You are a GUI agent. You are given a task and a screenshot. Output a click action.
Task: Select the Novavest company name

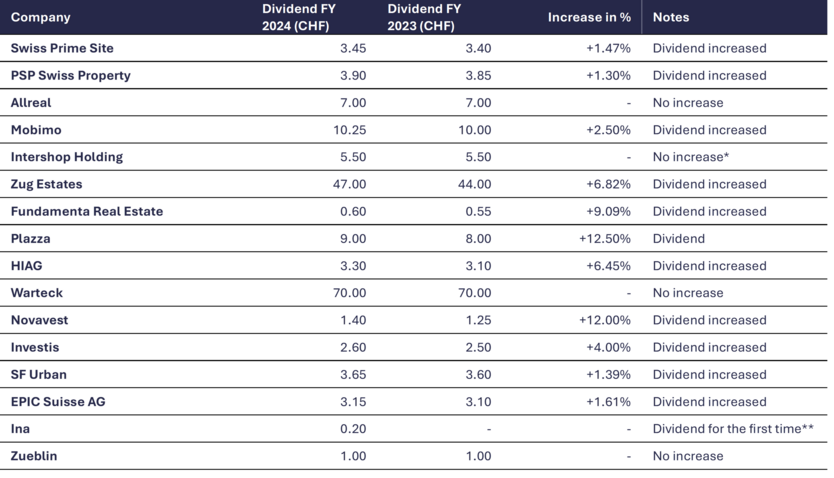[39, 320]
